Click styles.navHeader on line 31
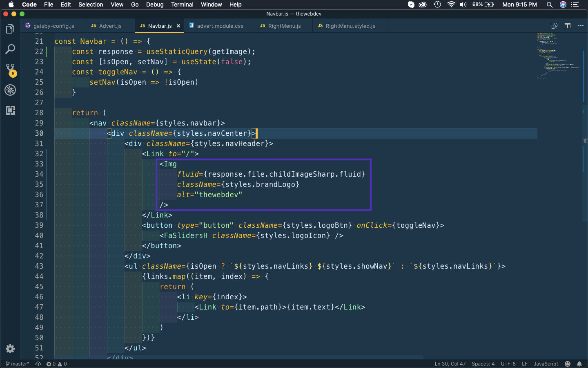This screenshot has width=588, height=368. click(229, 144)
